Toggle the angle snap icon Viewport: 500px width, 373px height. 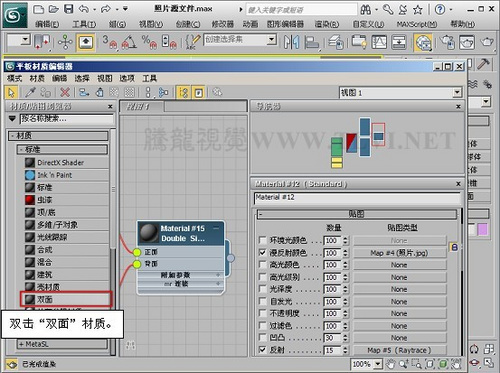[129, 42]
